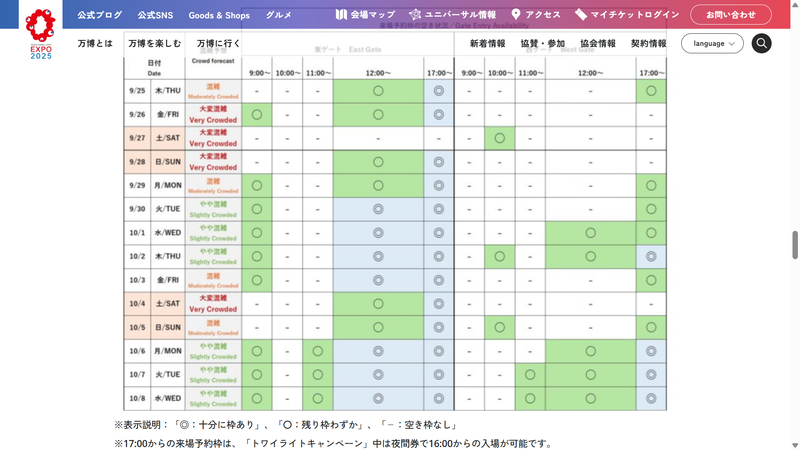Click Very Crowded forecast for 9/26
This screenshot has height=450, width=800.
tap(213, 115)
